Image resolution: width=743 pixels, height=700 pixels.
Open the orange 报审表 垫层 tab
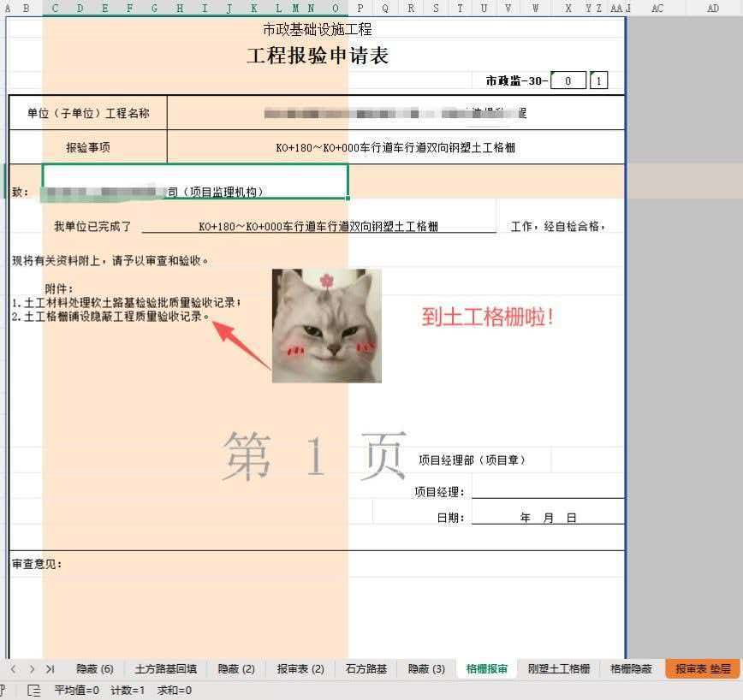[x=703, y=668]
